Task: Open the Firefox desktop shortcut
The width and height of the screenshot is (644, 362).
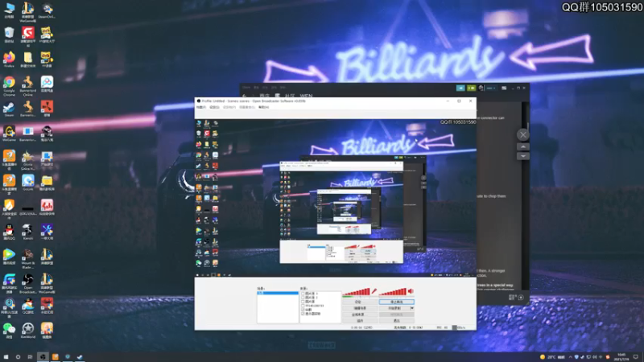Action: (9, 60)
